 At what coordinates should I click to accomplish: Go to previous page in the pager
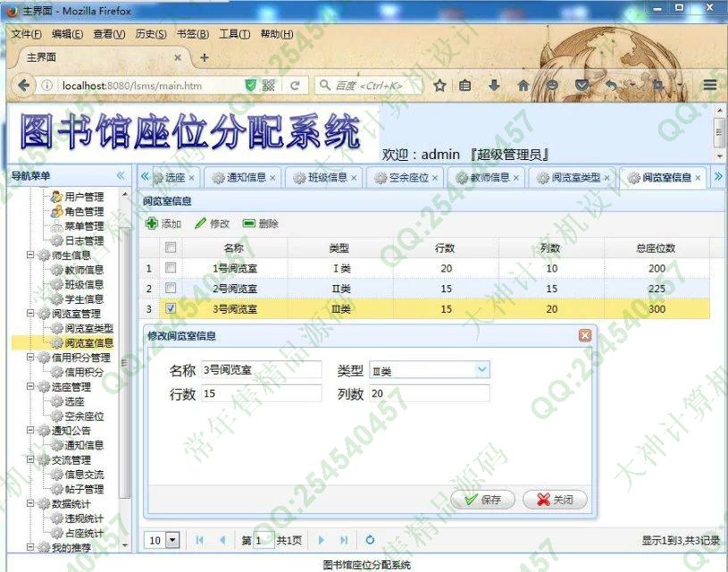(x=222, y=540)
